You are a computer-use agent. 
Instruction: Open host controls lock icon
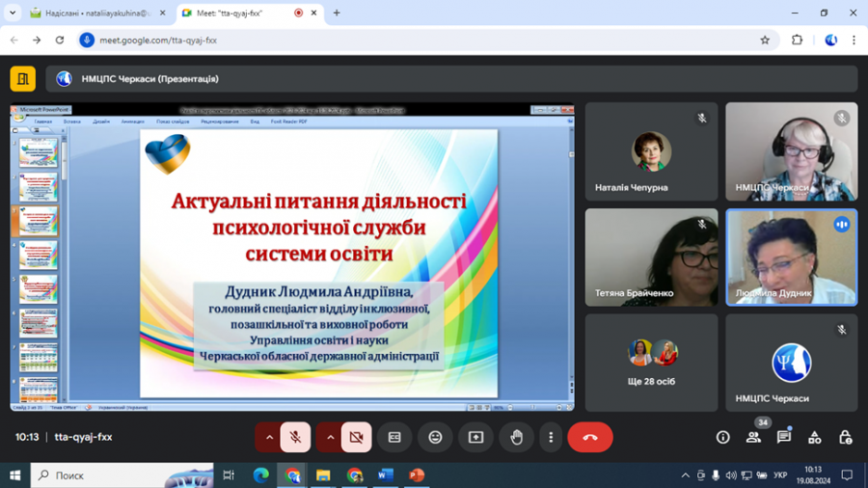point(845,437)
